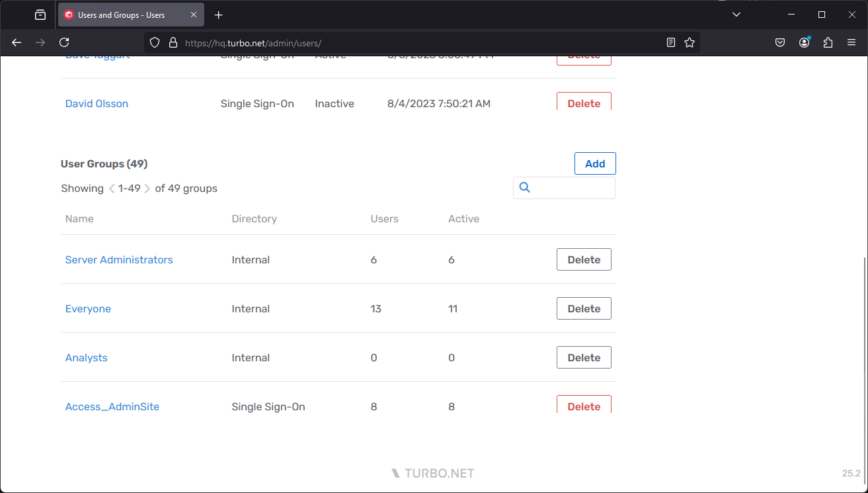
Task: Open the Server Administrators group
Action: point(119,259)
